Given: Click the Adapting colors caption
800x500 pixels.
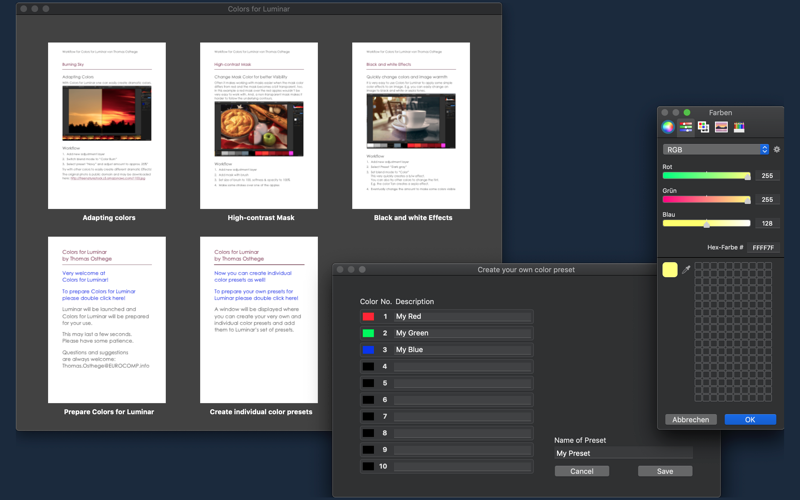Looking at the screenshot, I should click(109, 217).
